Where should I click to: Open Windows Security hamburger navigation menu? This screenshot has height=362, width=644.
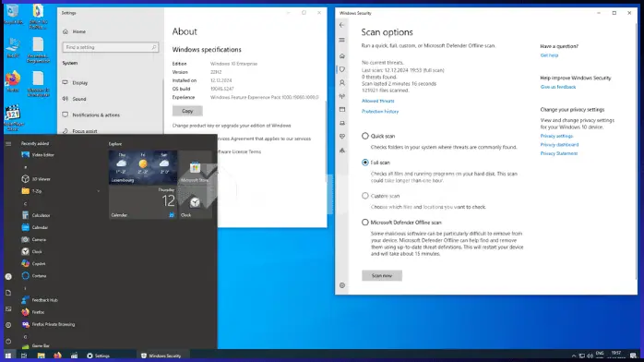click(341, 40)
